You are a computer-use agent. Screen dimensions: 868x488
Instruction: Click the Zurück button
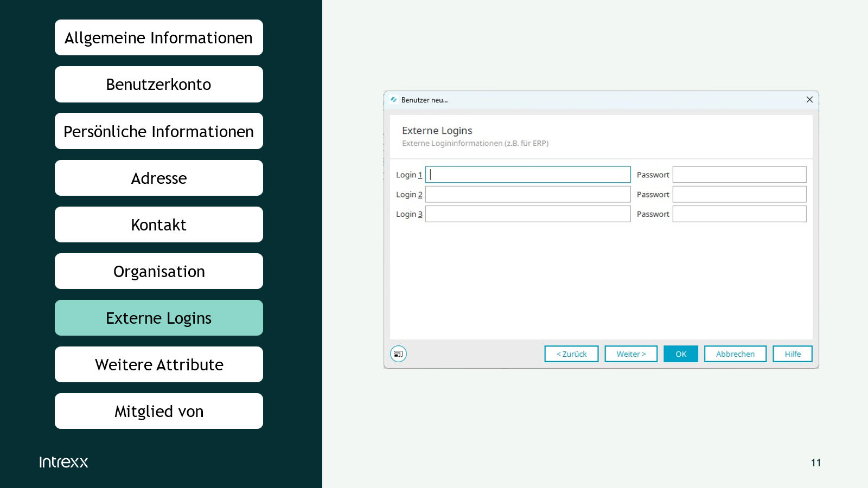[x=571, y=354]
